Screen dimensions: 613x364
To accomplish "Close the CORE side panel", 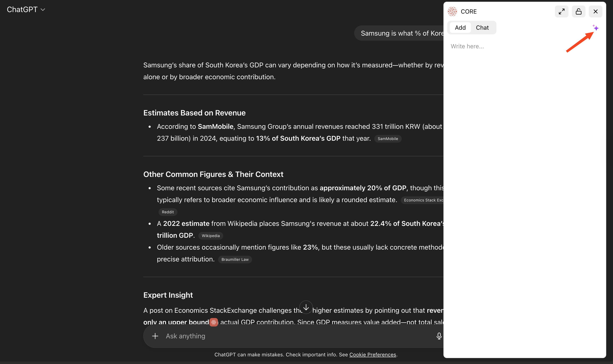I will [x=595, y=11].
